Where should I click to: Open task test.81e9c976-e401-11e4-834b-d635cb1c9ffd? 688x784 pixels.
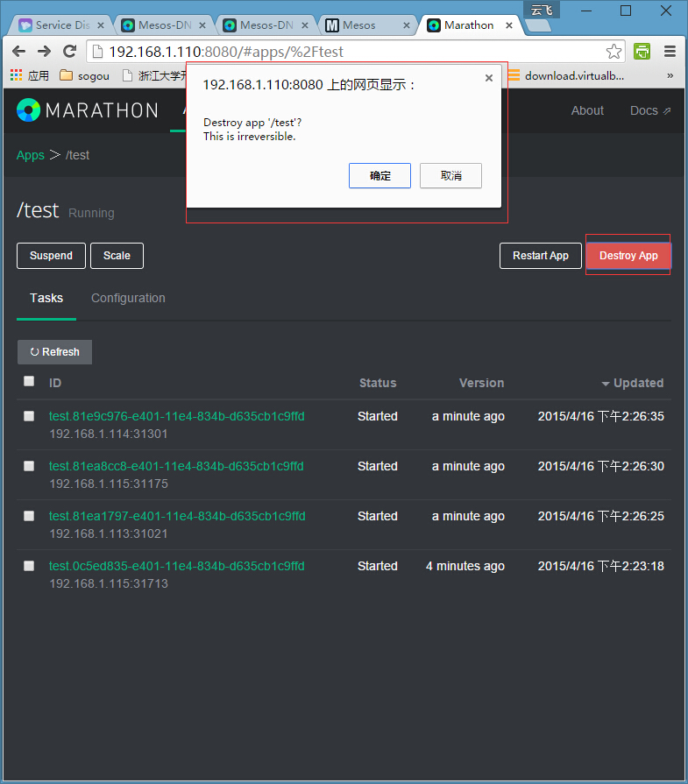177,416
